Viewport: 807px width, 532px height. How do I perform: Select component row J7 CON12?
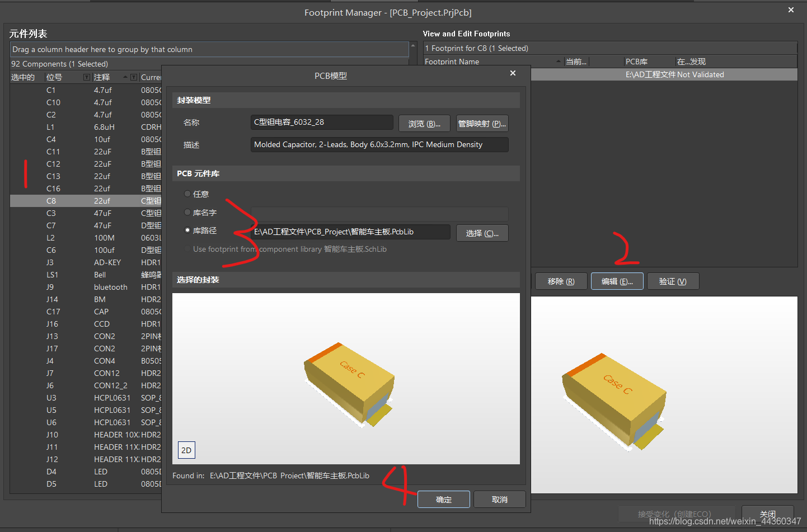(86, 373)
